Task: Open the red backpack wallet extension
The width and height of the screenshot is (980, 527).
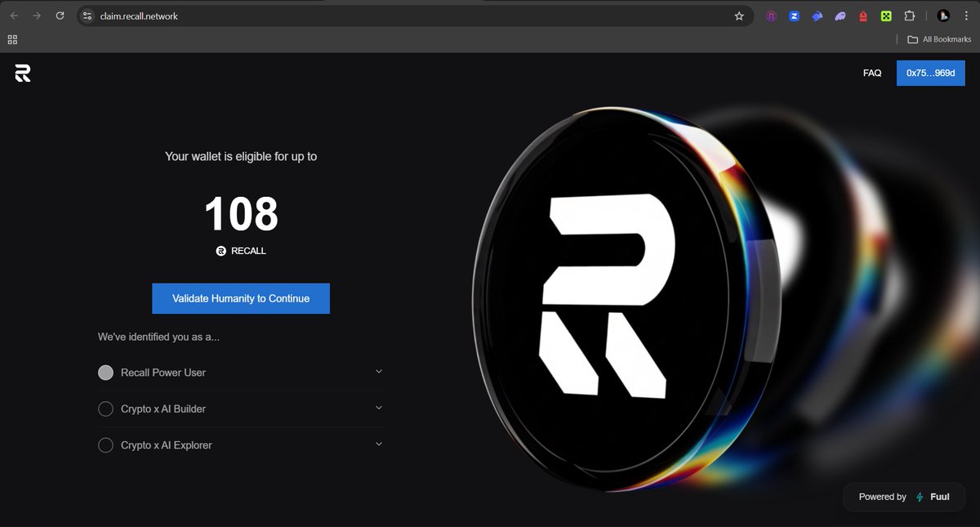Action: [x=863, y=16]
